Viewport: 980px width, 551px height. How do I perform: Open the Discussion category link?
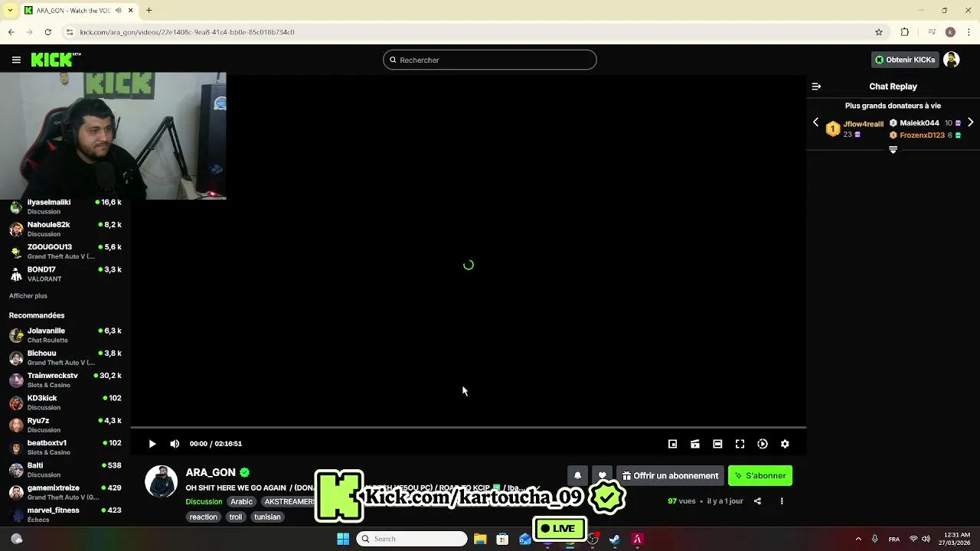(x=204, y=501)
